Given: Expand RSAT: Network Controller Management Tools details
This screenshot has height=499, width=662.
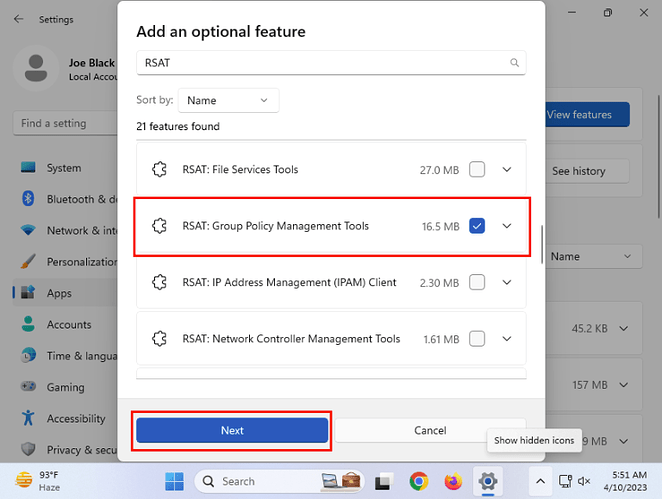Looking at the screenshot, I should [507, 339].
